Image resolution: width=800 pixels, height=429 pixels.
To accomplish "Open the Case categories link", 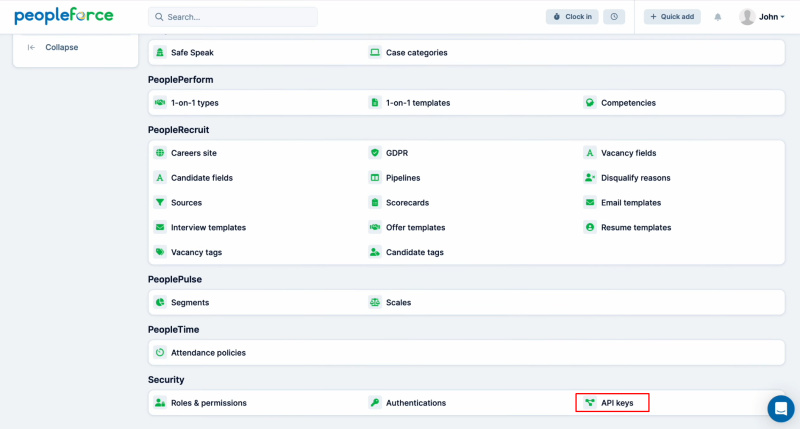I will click(x=416, y=53).
